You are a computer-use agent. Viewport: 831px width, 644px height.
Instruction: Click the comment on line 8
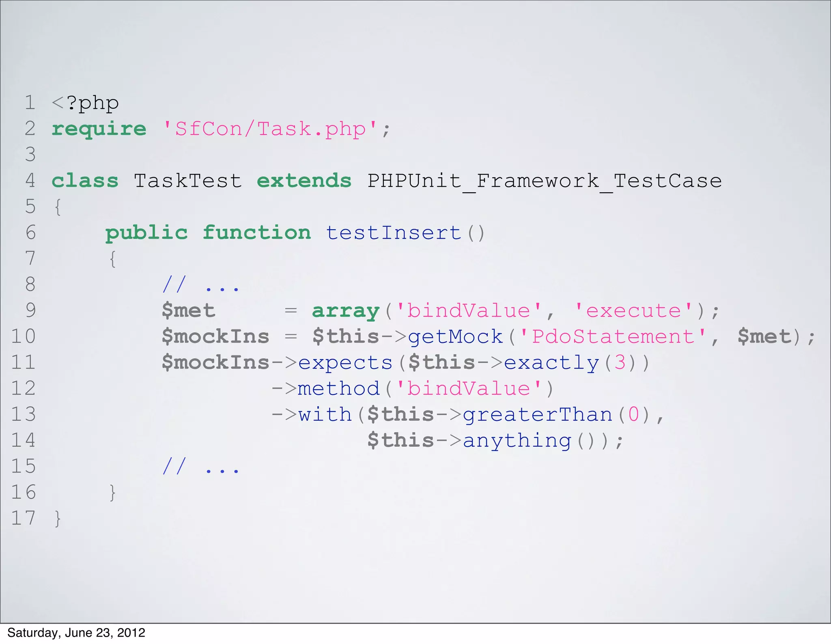(201, 284)
